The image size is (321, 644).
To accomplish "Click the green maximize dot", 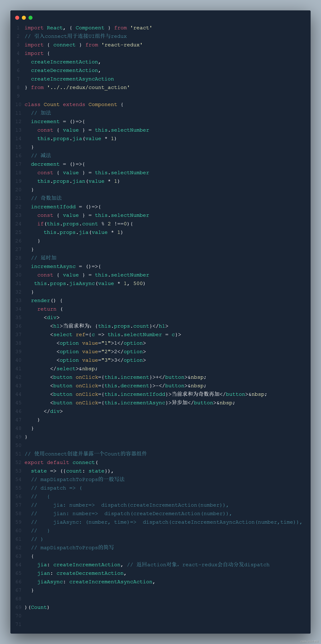I will [x=31, y=18].
